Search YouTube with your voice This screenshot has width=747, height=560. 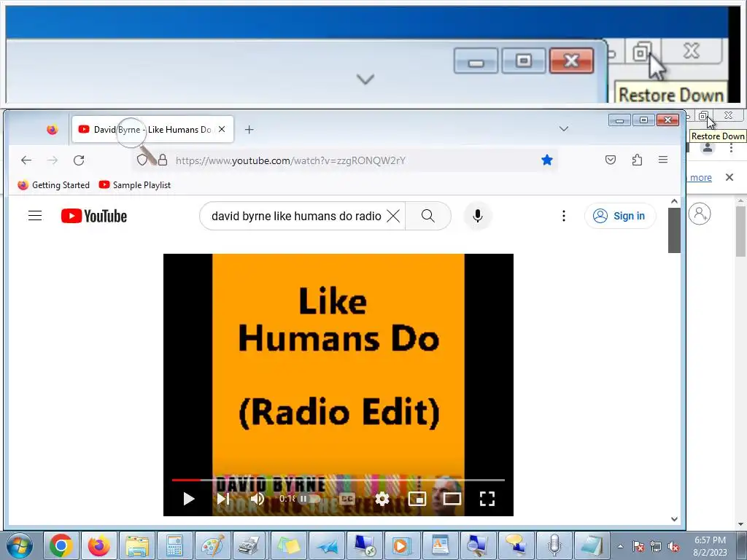(477, 216)
